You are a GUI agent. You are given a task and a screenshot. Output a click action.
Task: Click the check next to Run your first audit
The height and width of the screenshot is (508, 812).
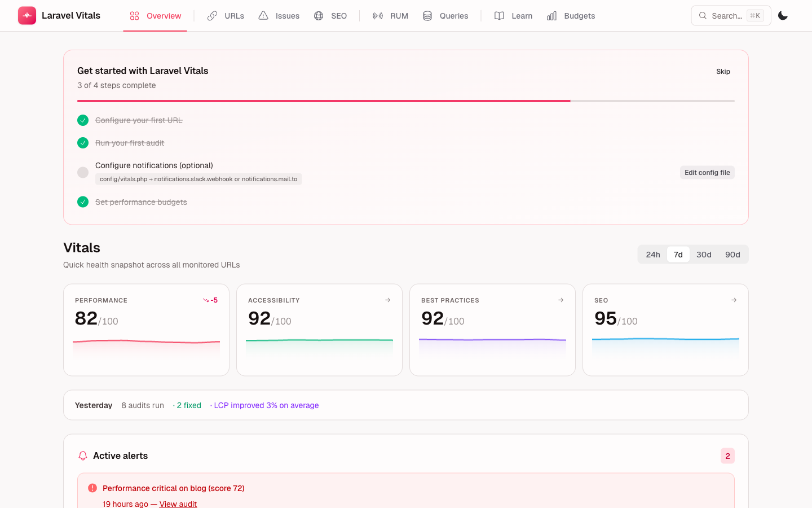click(x=83, y=143)
